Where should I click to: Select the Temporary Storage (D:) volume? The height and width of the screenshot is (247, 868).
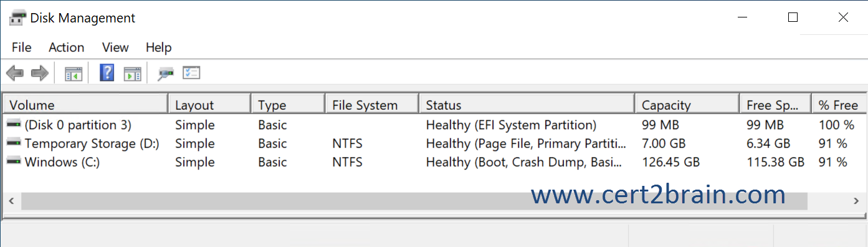click(x=434, y=143)
